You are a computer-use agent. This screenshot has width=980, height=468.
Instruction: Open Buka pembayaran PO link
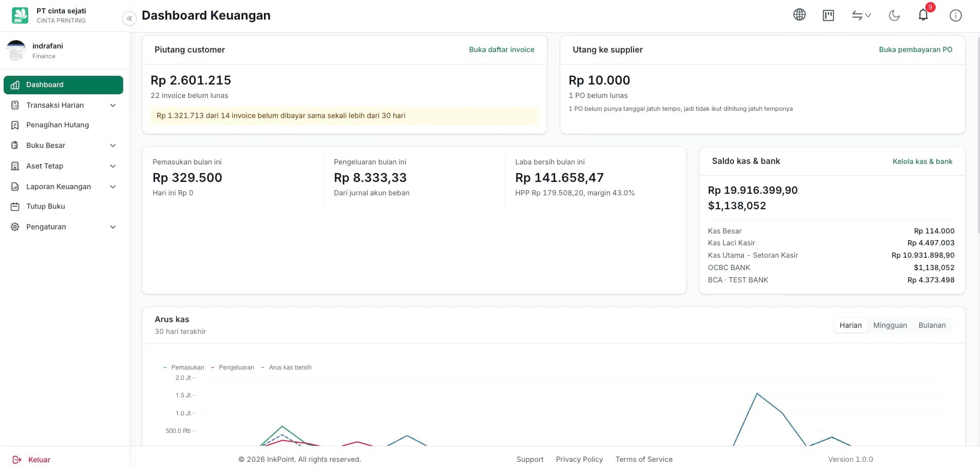pos(916,49)
